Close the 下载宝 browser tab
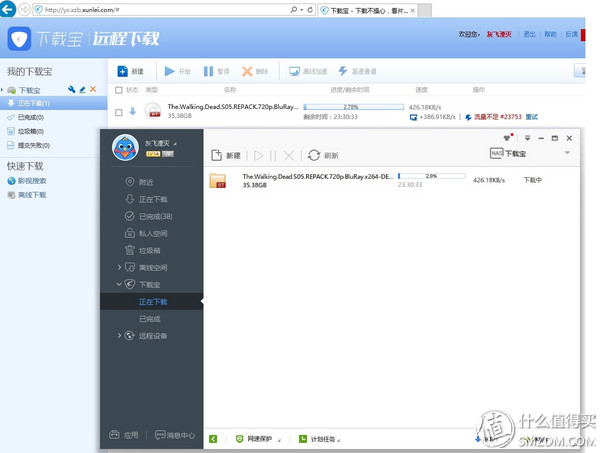 tap(412, 11)
